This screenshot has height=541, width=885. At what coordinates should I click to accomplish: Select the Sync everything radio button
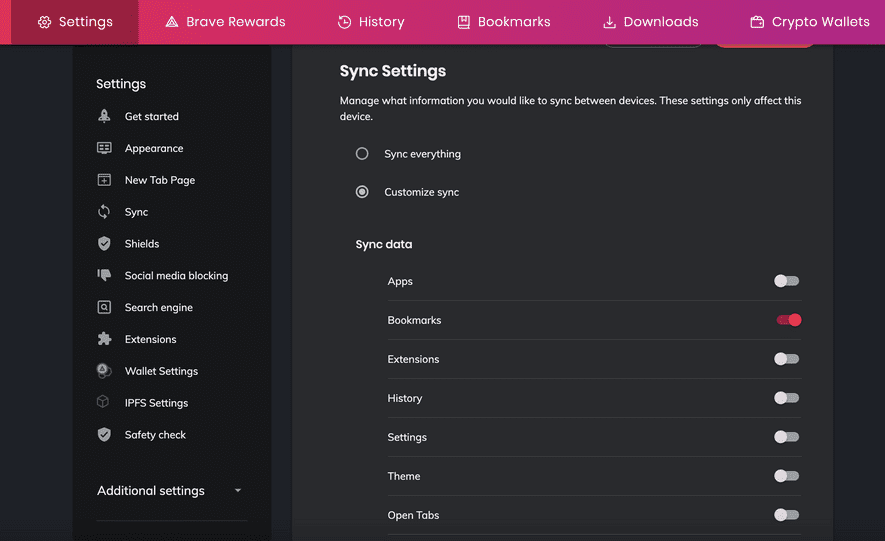pyautogui.click(x=362, y=154)
